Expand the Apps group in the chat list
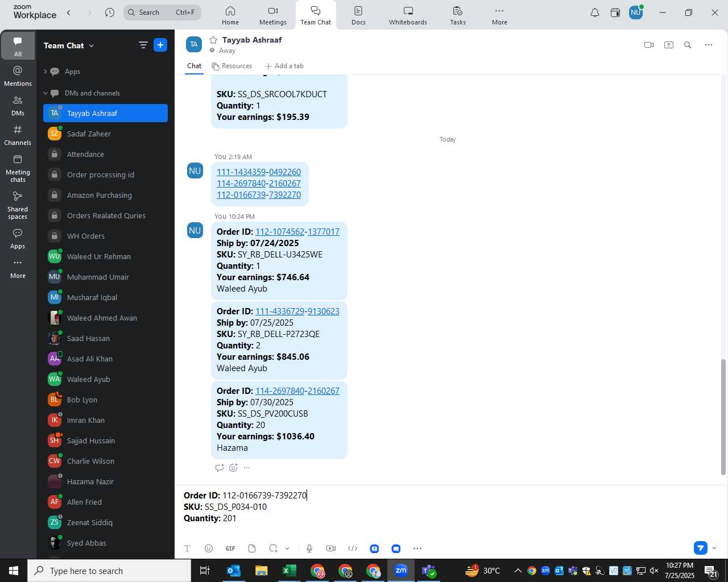Screen dimensions: 728x582 pyautogui.click(x=45, y=72)
